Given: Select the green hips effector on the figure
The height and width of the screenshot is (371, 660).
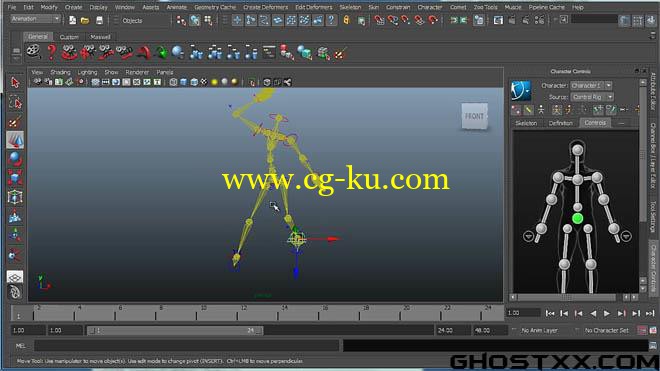Looking at the screenshot, I should pyautogui.click(x=578, y=218).
